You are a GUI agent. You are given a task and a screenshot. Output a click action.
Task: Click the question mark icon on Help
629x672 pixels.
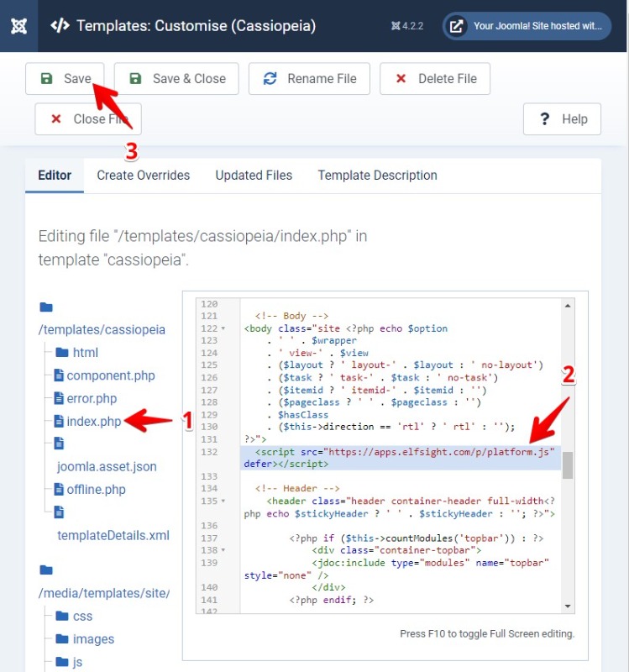(544, 118)
